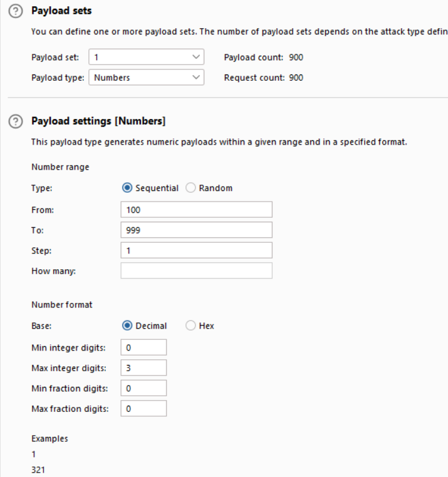The height and width of the screenshot is (477, 448).
Task: Click the Max integer digits field
Action: pos(143,367)
